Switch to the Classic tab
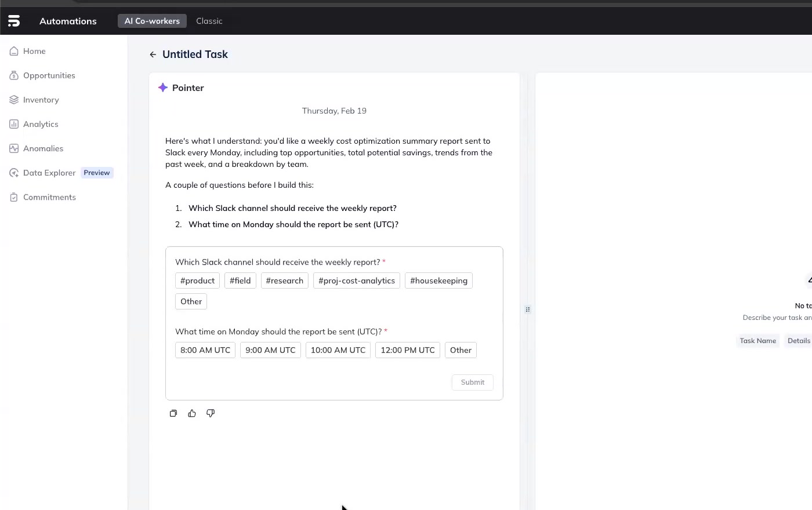This screenshot has width=812, height=510. click(209, 21)
